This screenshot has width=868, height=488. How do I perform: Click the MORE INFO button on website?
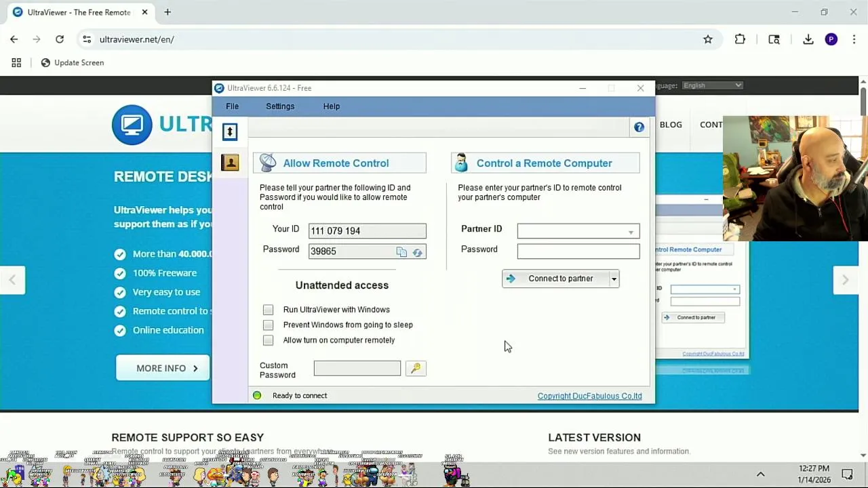tap(163, 368)
